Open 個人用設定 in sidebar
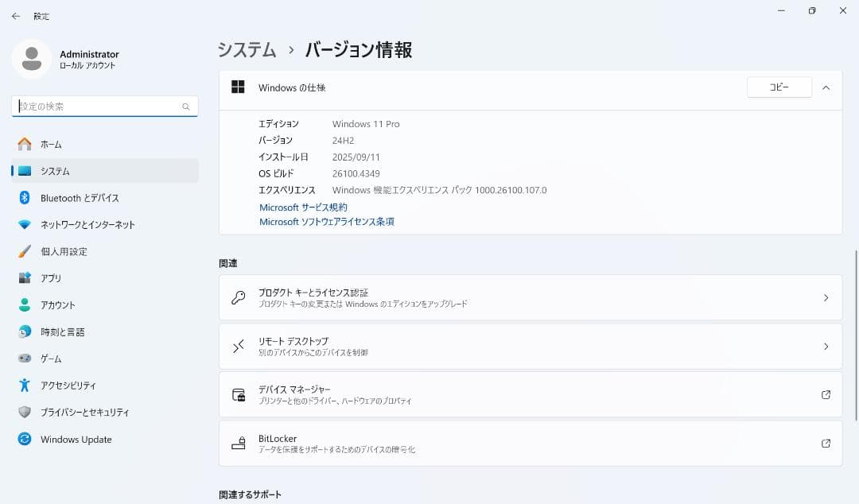The width and height of the screenshot is (859, 504). pos(105,251)
